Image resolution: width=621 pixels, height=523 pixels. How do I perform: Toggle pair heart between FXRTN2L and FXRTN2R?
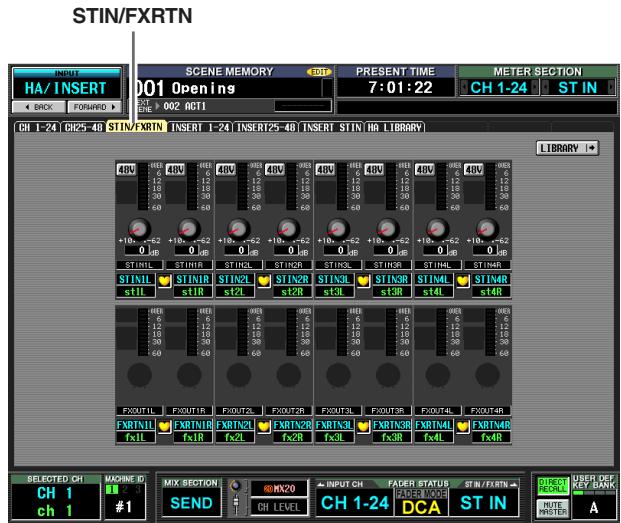pyautogui.click(x=264, y=427)
